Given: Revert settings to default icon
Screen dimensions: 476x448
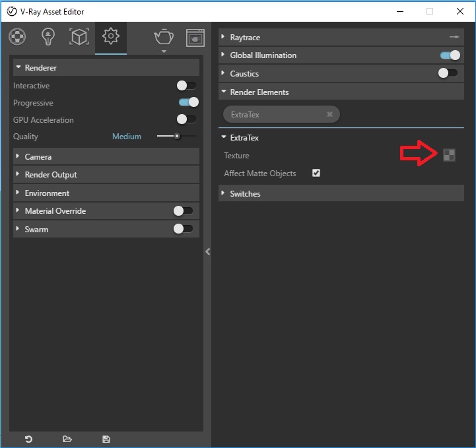Looking at the screenshot, I should [28, 439].
